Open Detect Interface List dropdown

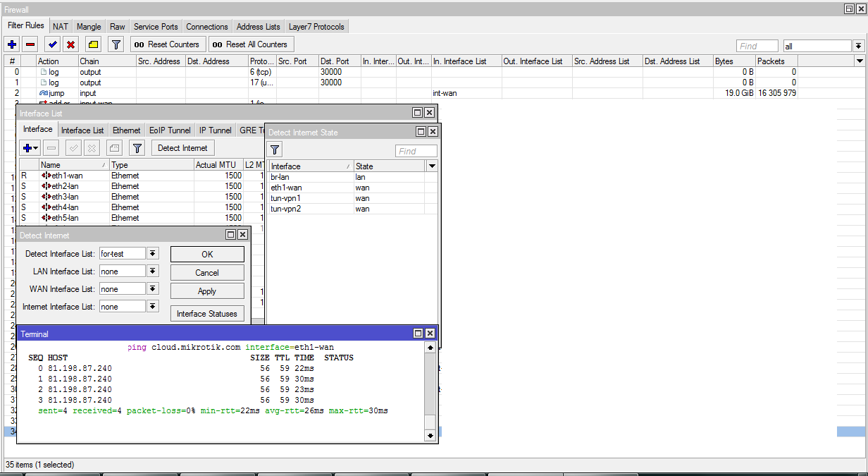pos(153,254)
